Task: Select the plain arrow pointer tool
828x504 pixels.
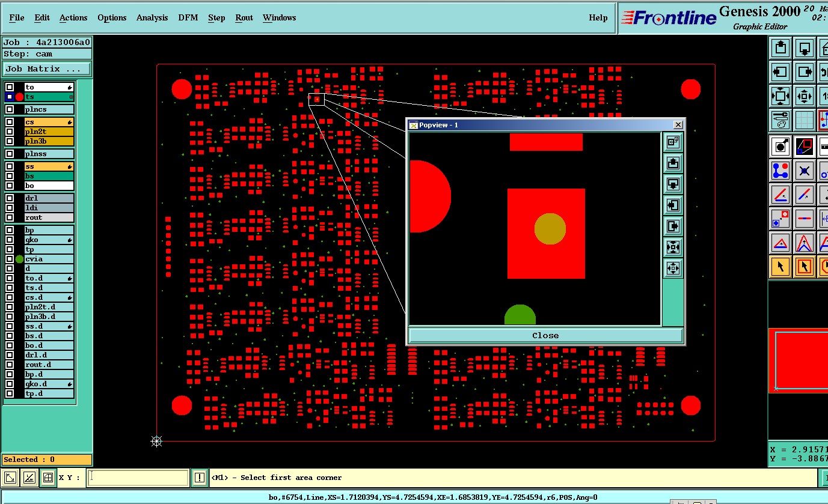Action: click(x=780, y=267)
